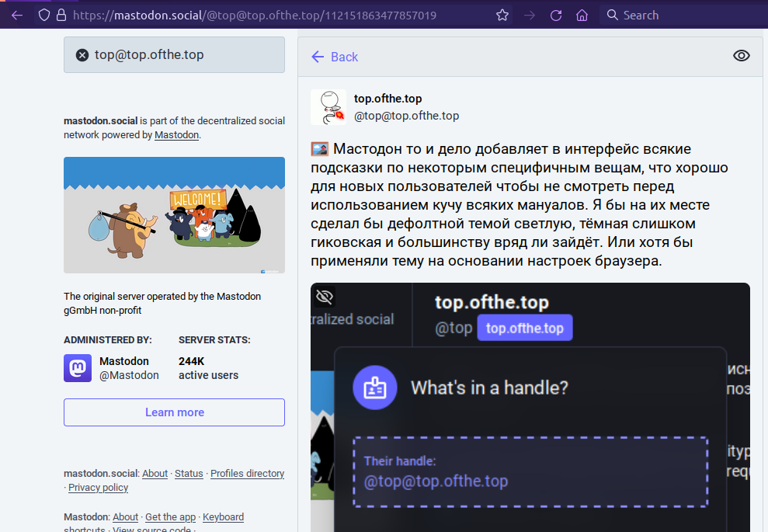Open the Status link
768x532 pixels.
[x=189, y=474]
